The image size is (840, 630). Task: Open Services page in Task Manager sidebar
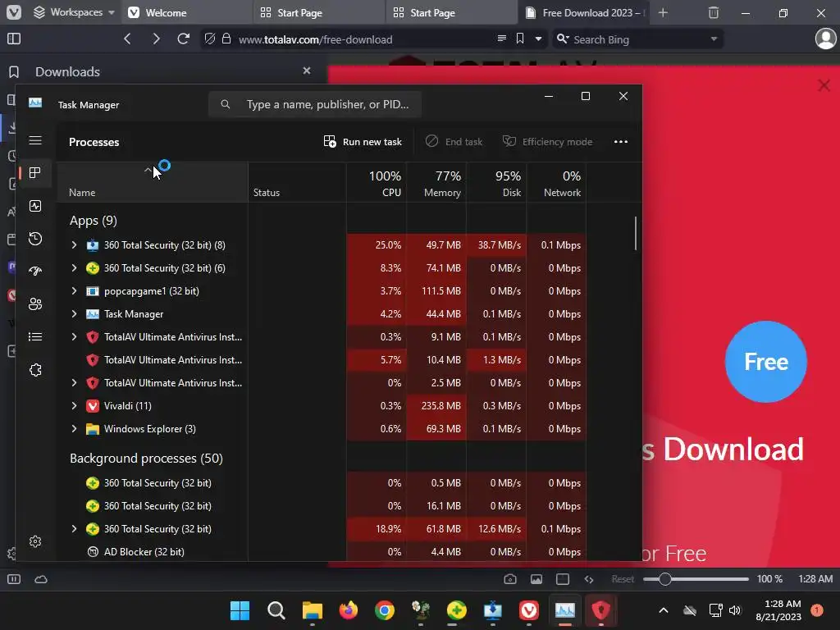[x=35, y=370]
